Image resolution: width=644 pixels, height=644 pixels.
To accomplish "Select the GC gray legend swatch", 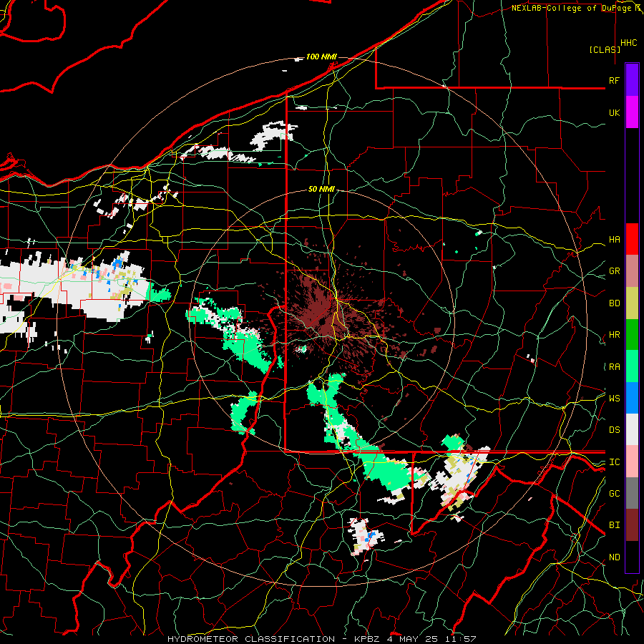I will (632, 493).
